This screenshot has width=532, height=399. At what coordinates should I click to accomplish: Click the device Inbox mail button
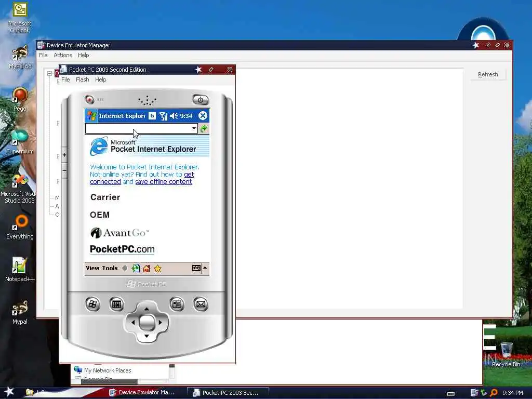pos(201,304)
